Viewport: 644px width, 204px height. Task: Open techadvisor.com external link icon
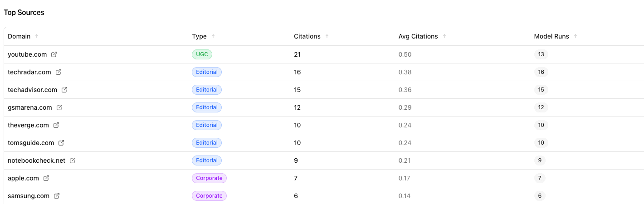(x=64, y=90)
